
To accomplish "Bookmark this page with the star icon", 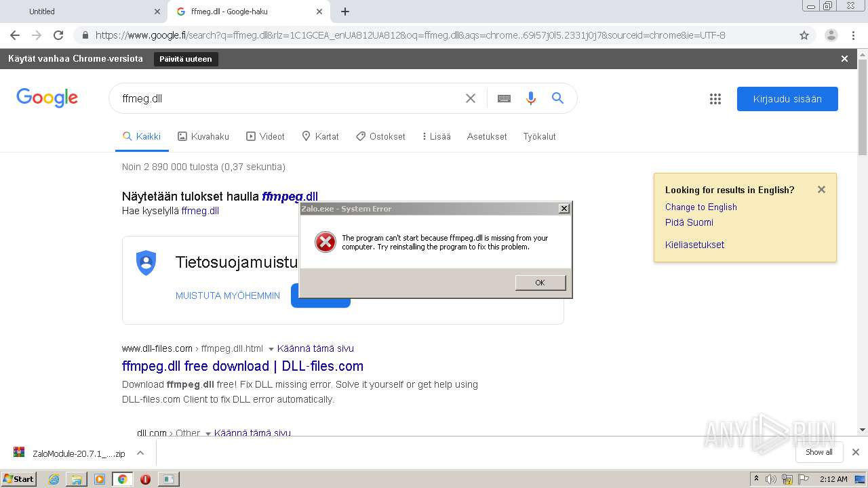I will click(804, 35).
